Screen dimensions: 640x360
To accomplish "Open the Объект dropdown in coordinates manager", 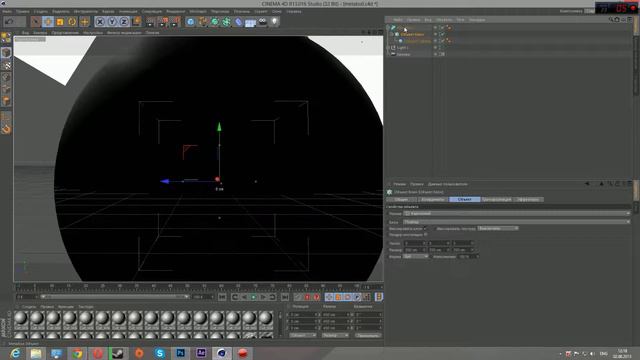I will pos(302,335).
